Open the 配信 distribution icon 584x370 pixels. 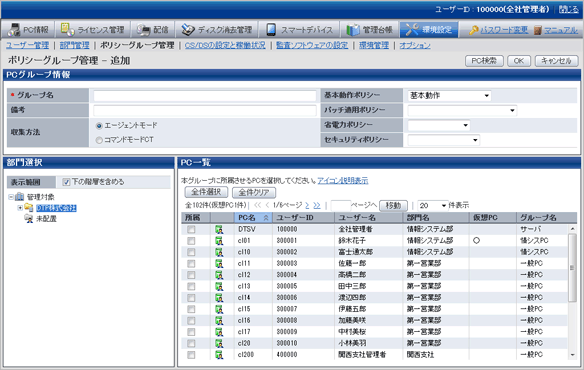pyautogui.click(x=143, y=29)
